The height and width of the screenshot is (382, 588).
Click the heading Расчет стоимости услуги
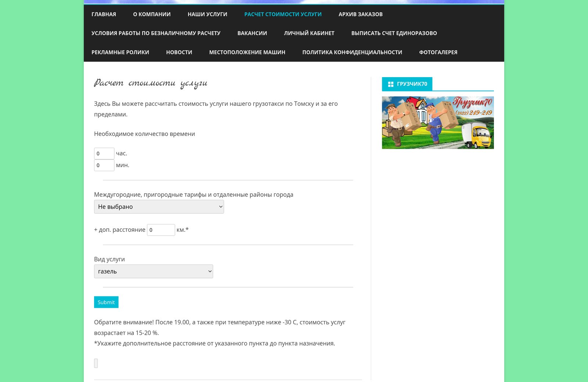coord(151,83)
